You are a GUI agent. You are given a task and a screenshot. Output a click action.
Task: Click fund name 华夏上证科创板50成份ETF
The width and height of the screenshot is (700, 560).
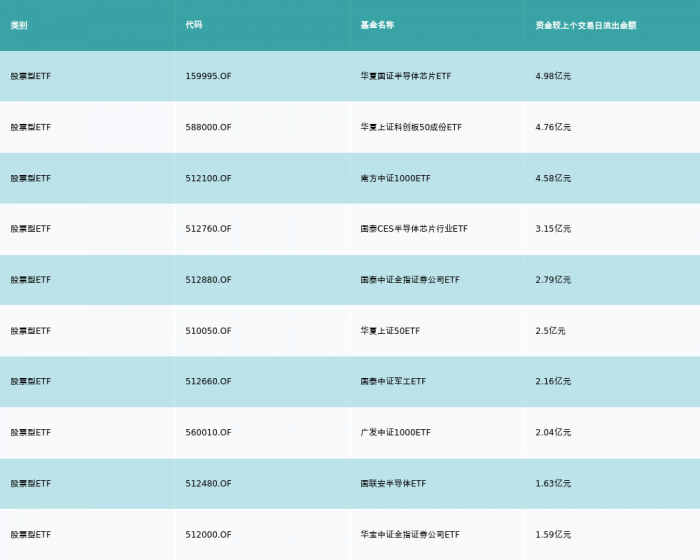(411, 127)
